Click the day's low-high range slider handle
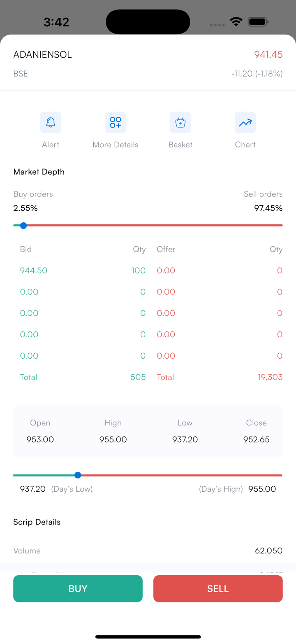296x644 pixels. (x=78, y=475)
